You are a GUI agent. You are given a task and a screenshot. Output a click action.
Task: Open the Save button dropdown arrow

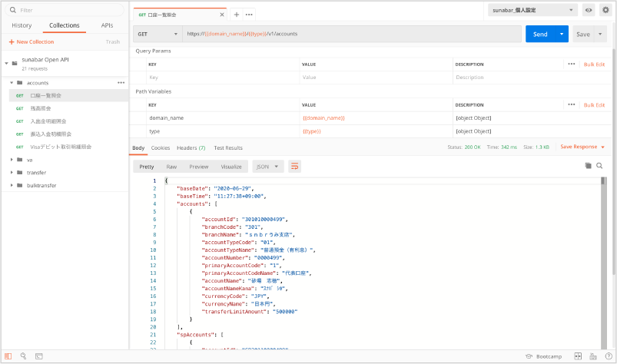pos(600,35)
